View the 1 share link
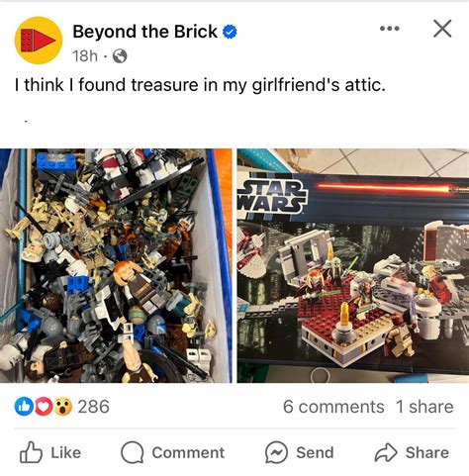 click(424, 407)
